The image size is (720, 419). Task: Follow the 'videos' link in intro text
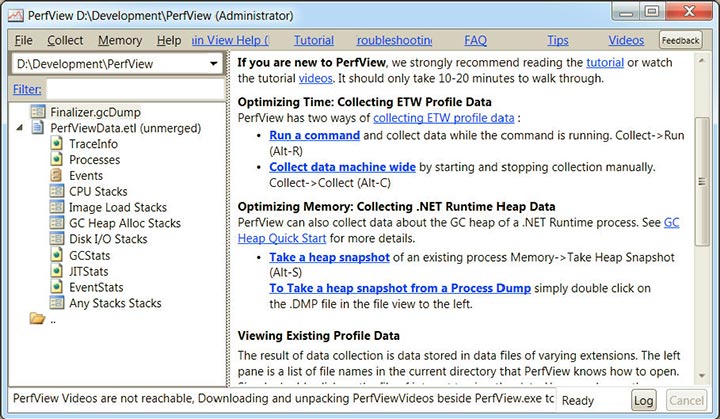[315, 79]
